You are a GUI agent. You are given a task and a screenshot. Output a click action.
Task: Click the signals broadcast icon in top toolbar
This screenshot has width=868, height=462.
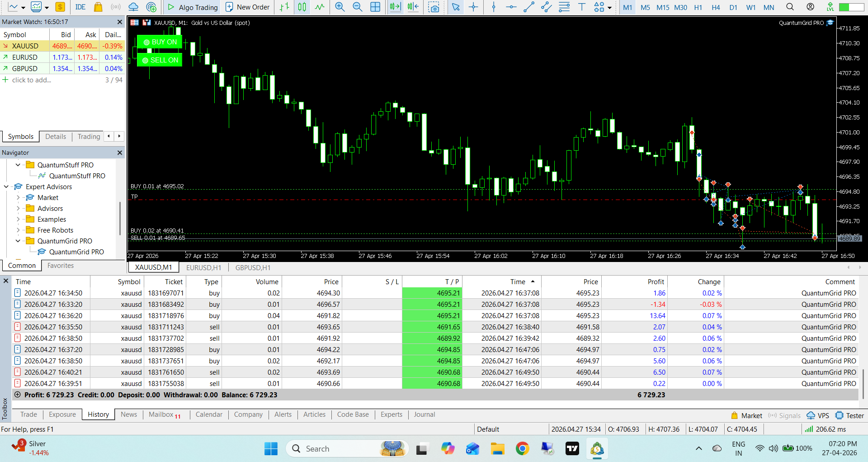[116, 7]
